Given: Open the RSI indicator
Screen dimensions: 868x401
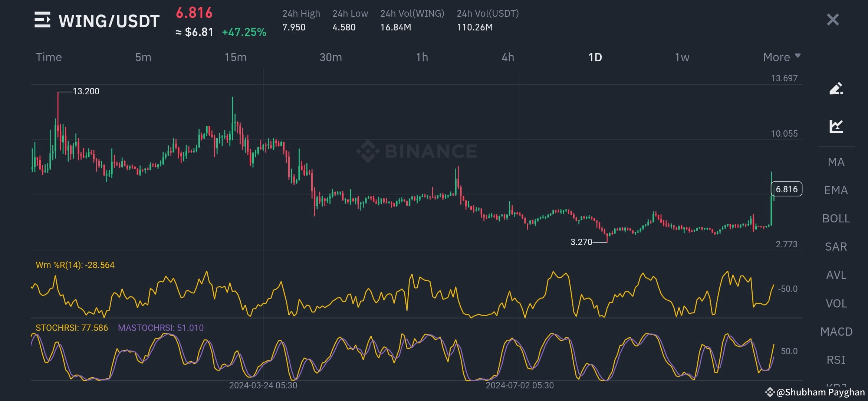Looking at the screenshot, I should [x=836, y=360].
